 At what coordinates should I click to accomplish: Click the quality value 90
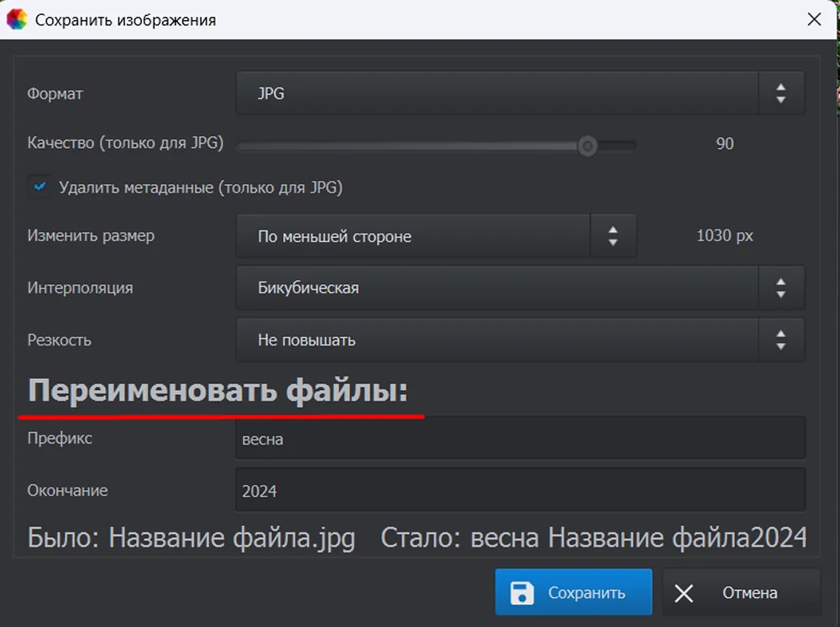point(725,144)
